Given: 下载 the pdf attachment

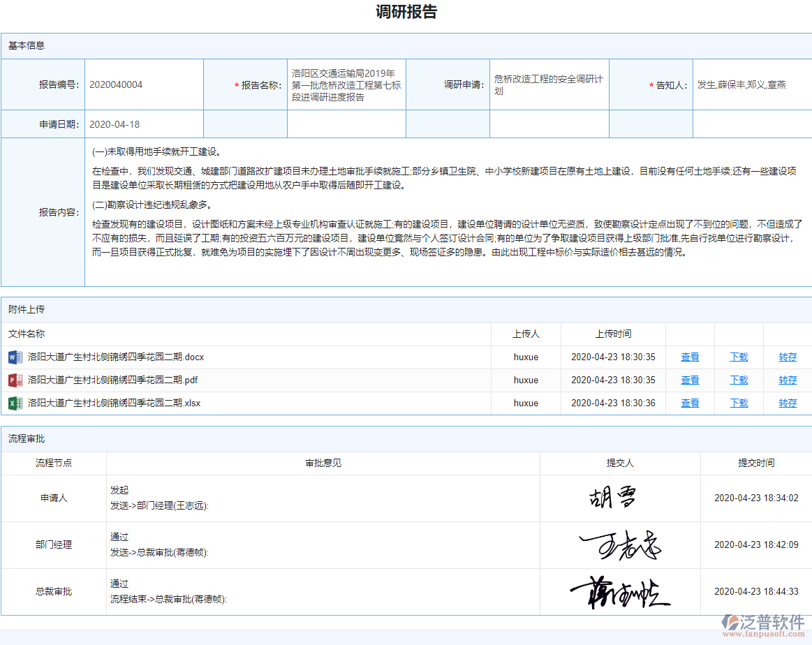Looking at the screenshot, I should 738,380.
